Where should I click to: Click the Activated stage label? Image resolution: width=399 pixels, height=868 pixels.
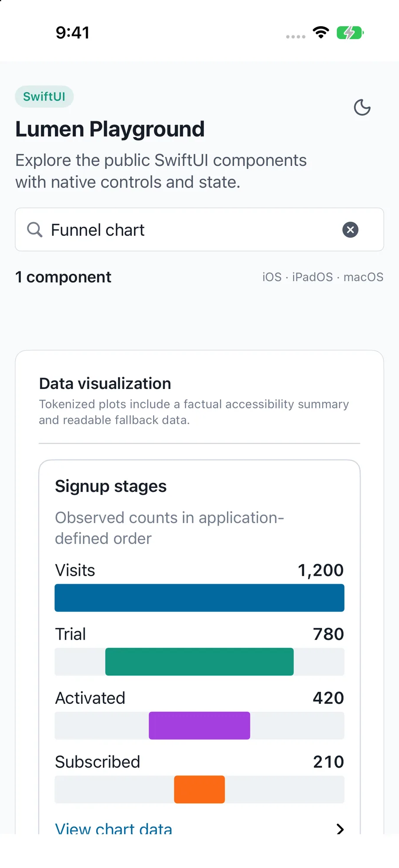(x=90, y=698)
